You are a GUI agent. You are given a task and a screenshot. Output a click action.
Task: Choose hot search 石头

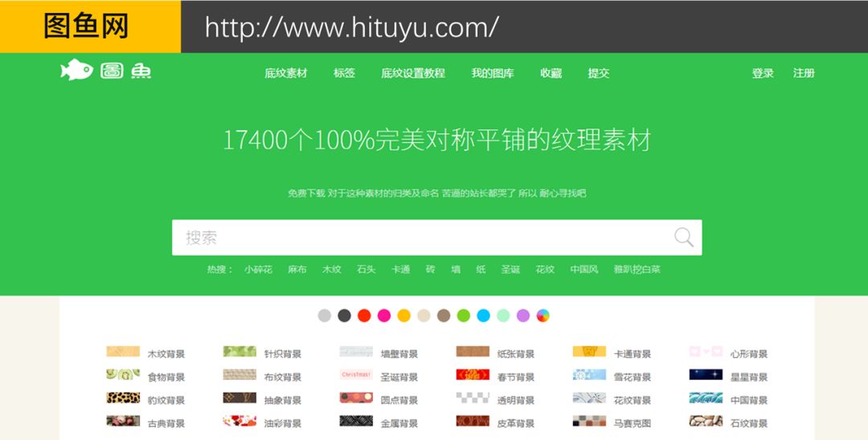point(366,270)
